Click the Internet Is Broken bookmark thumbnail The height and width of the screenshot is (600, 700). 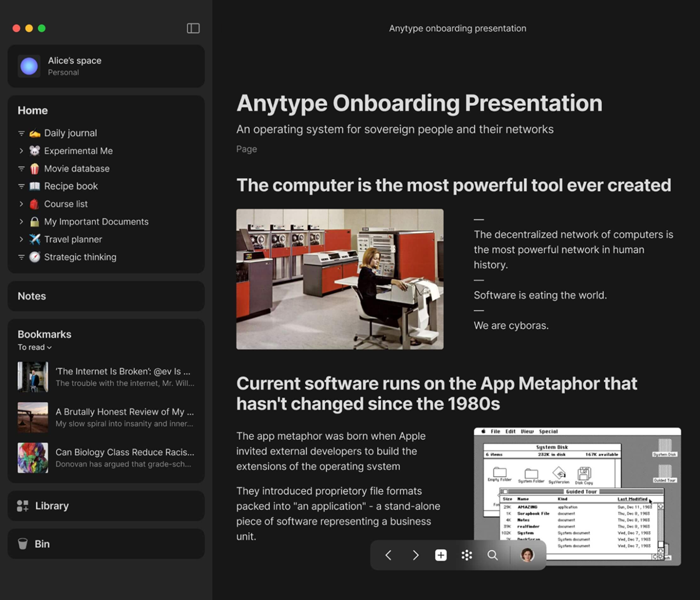(x=33, y=377)
